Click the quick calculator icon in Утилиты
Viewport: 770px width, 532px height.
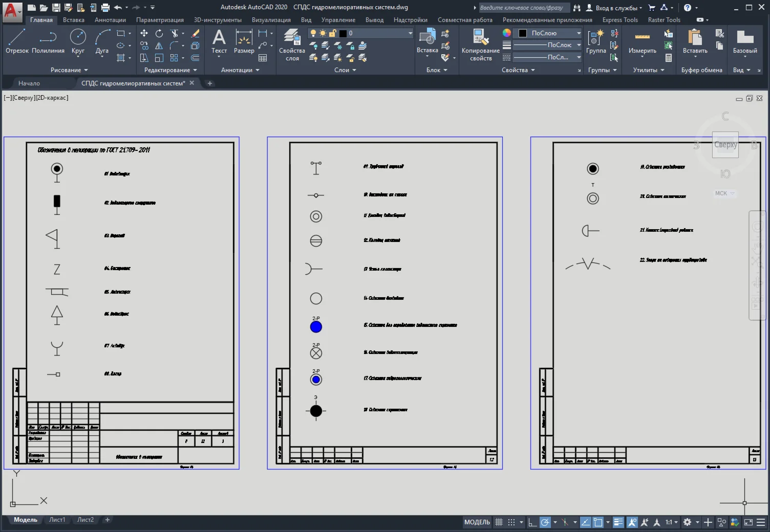(x=668, y=58)
